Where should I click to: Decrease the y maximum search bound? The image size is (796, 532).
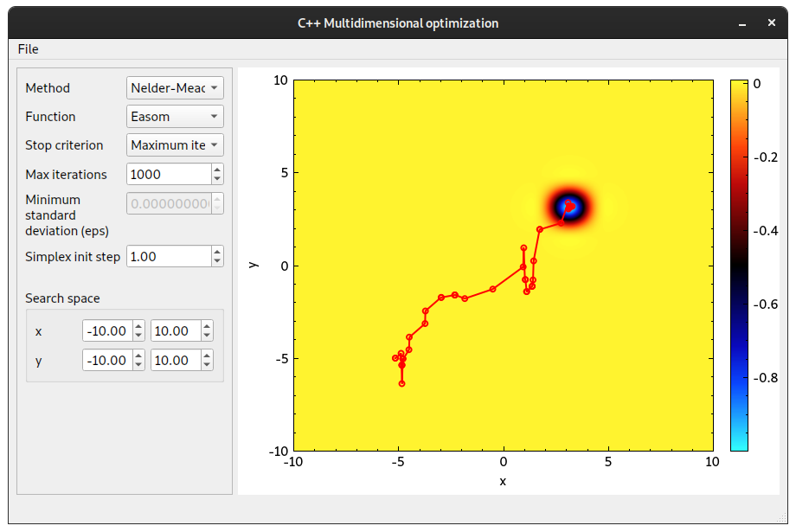coord(207,366)
